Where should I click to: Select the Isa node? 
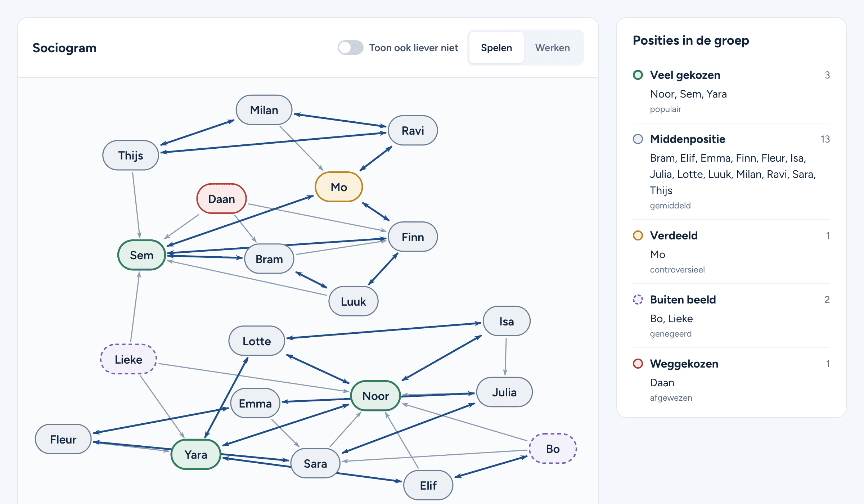coord(507,321)
